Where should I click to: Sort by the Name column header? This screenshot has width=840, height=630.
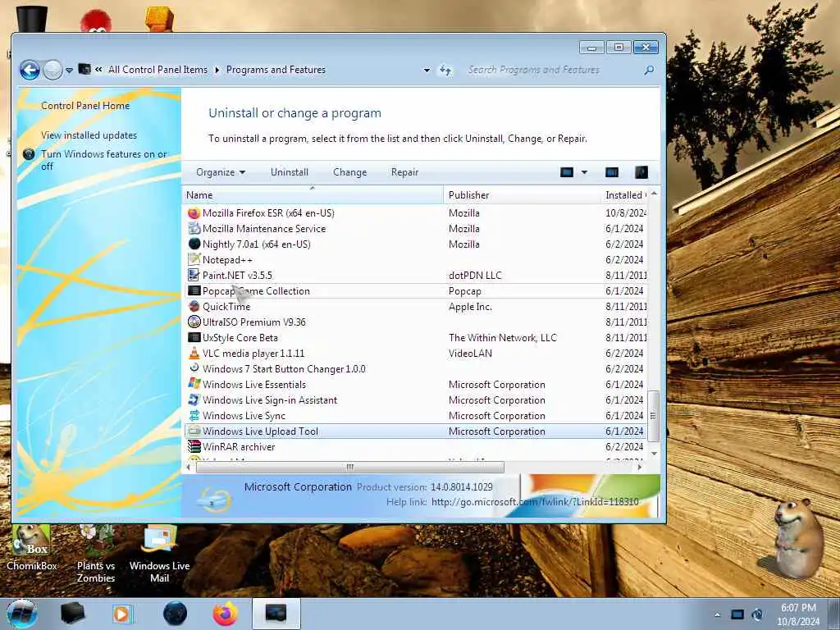(313, 195)
